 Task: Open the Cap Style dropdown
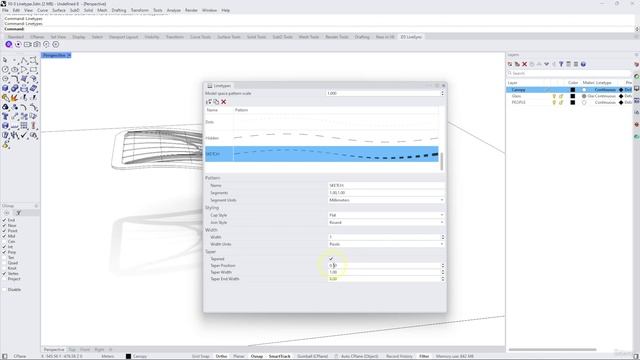386,215
